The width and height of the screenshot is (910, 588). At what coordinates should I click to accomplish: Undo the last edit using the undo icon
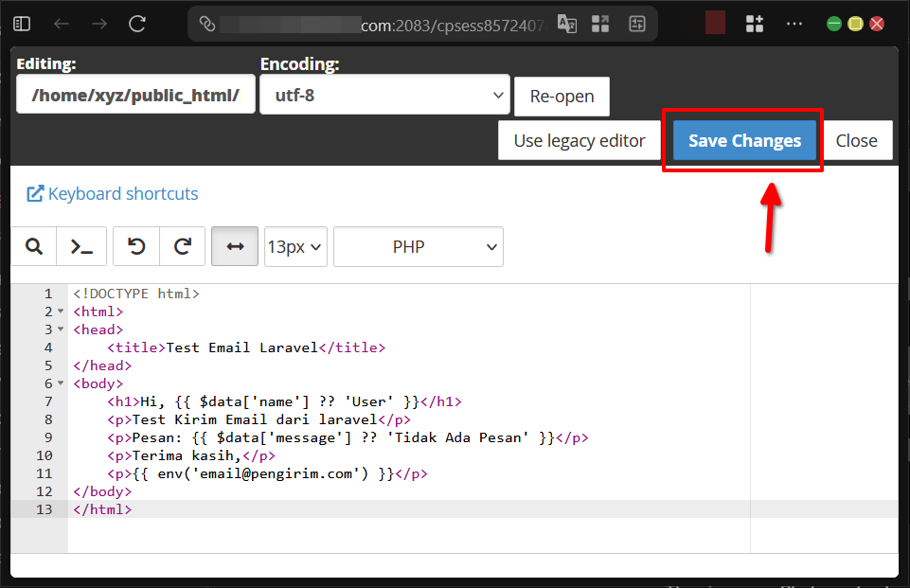pos(135,246)
